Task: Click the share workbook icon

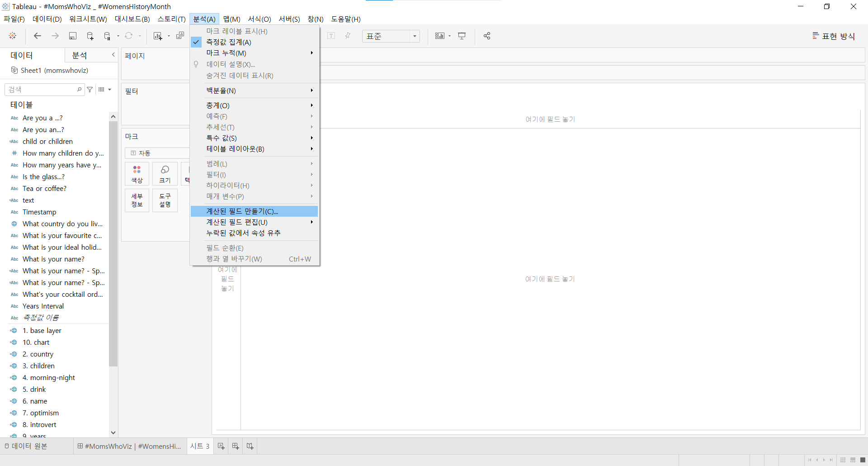Action: tap(487, 36)
